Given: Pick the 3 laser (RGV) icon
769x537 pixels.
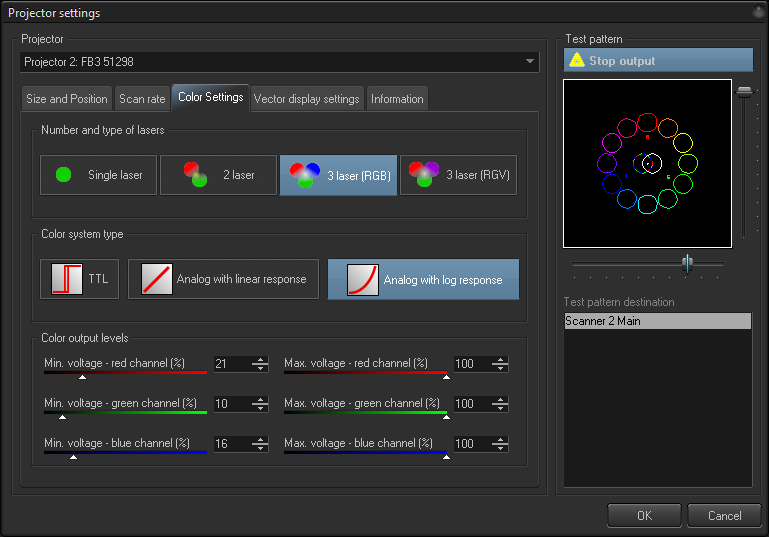Looking at the screenshot, I should click(x=424, y=175).
